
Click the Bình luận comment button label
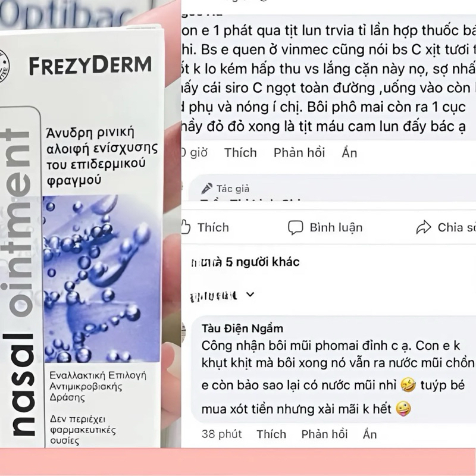click(x=336, y=227)
